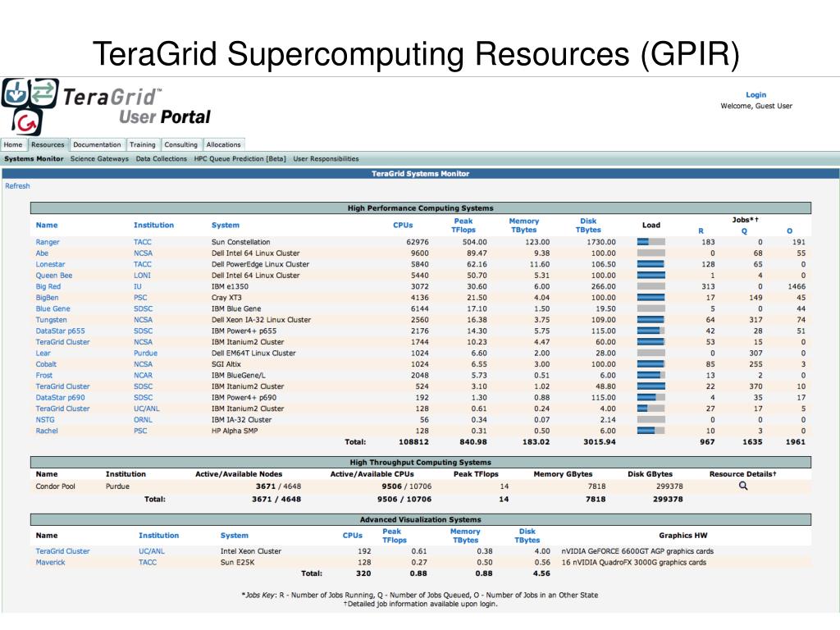Click Lonestar load bar
This screenshot has width=840, height=630.
pyautogui.click(x=651, y=264)
